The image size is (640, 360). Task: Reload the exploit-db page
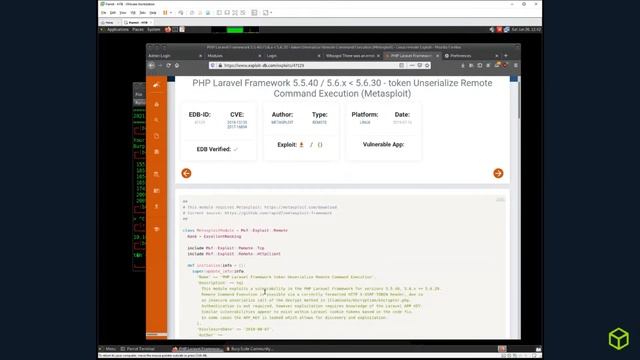click(x=168, y=65)
